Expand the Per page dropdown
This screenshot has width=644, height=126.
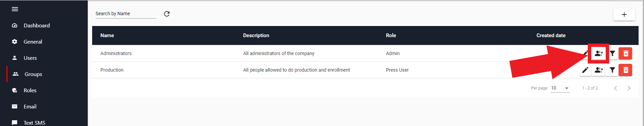560,88
